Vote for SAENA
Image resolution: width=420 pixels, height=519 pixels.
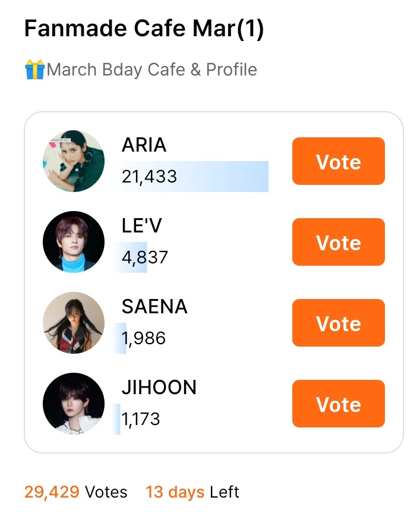[x=338, y=322]
